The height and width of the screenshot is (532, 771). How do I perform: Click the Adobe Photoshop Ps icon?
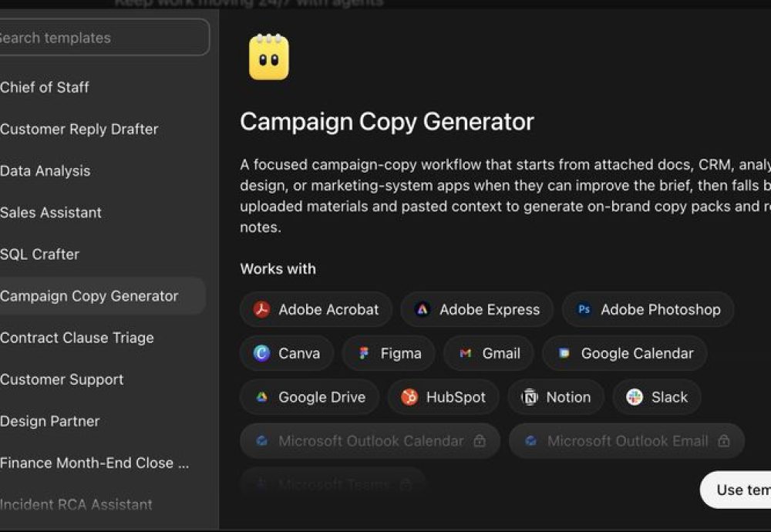click(584, 309)
